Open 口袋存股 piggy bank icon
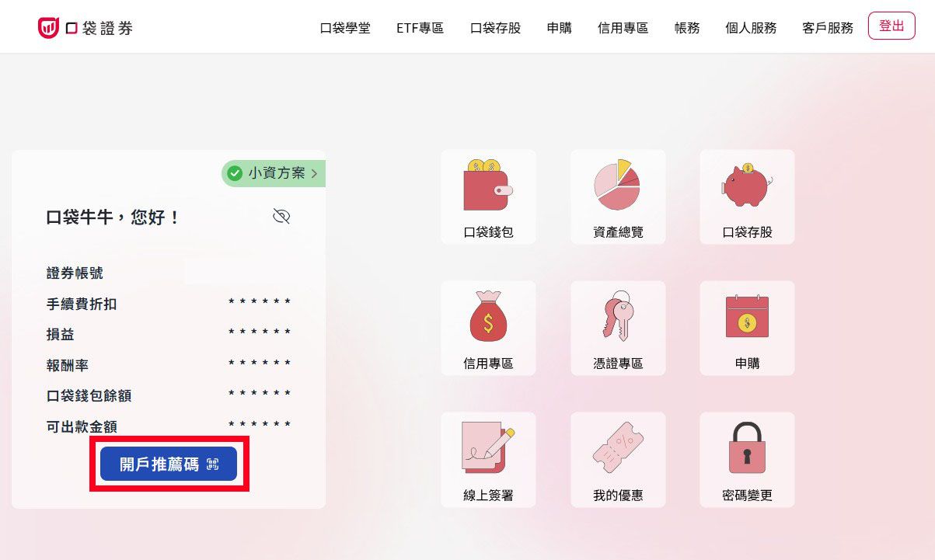935x560 pixels. (747, 197)
